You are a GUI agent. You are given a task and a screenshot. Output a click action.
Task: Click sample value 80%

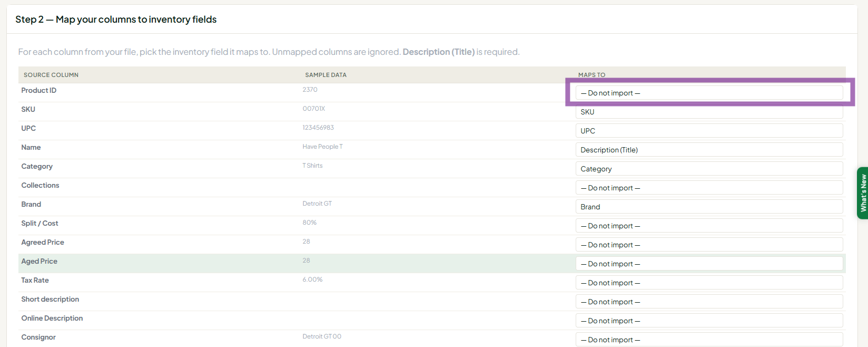click(x=310, y=223)
